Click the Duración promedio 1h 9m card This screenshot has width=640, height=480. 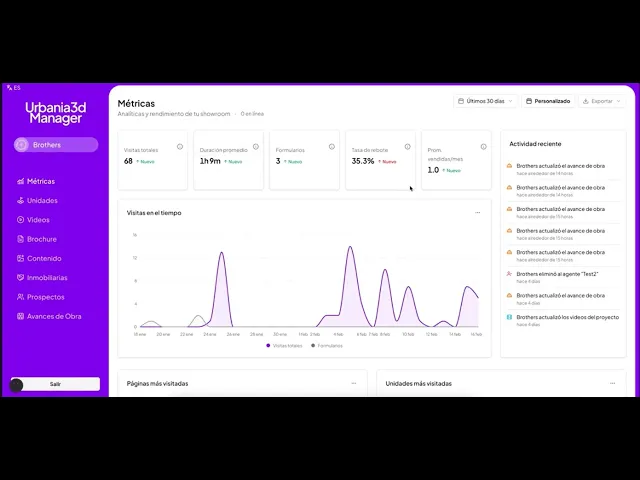click(229, 160)
